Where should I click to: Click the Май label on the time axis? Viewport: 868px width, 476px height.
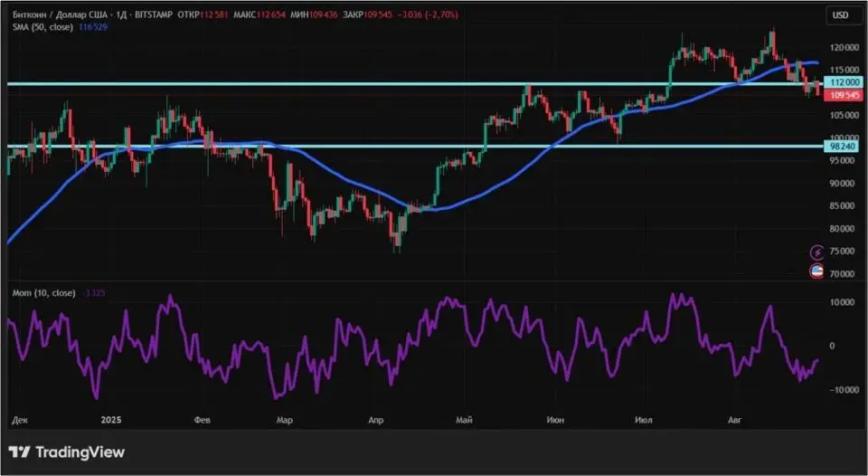click(x=466, y=421)
